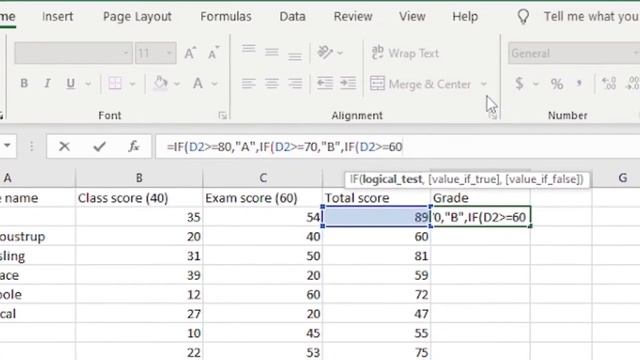The height and width of the screenshot is (360, 640).
Task: Expand Merge & Center dropdown arrow
Action: (x=484, y=84)
